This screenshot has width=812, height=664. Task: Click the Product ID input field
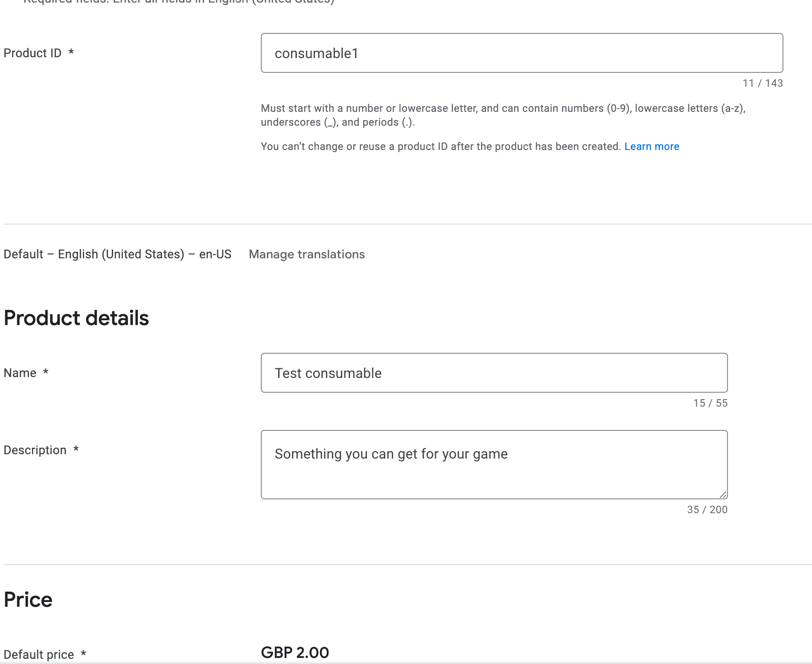click(x=521, y=53)
